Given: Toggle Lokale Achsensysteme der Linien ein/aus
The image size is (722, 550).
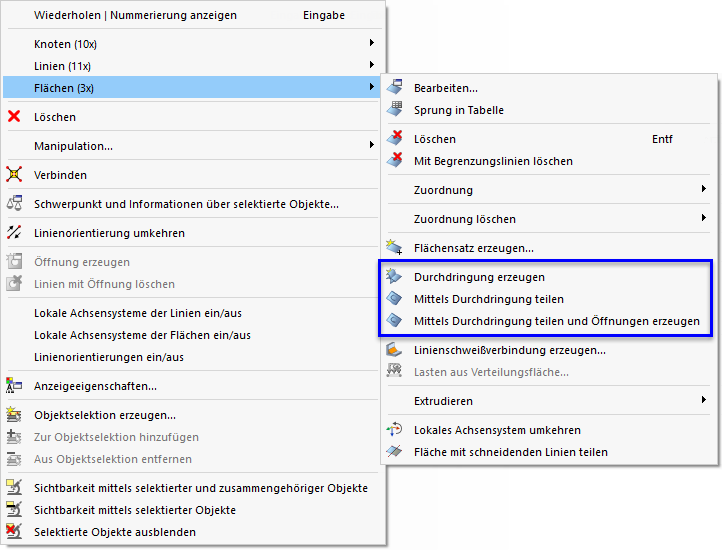Looking at the screenshot, I should pyautogui.click(x=142, y=313).
